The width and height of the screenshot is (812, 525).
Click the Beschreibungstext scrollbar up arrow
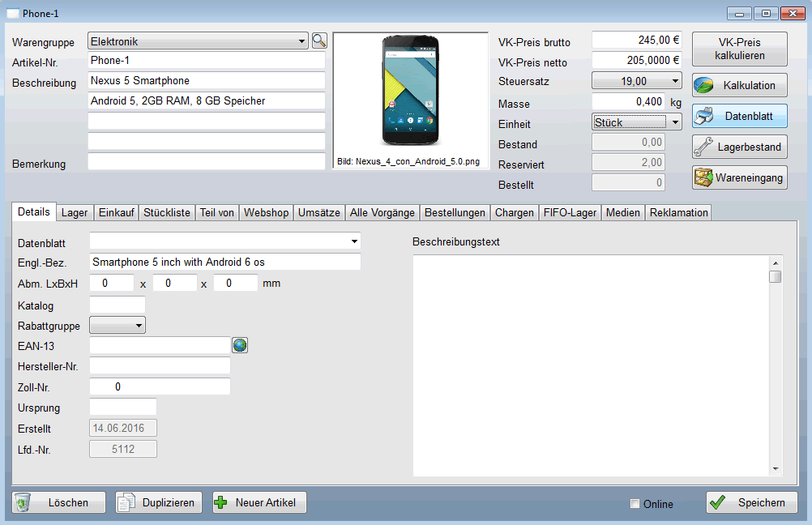pos(776,262)
